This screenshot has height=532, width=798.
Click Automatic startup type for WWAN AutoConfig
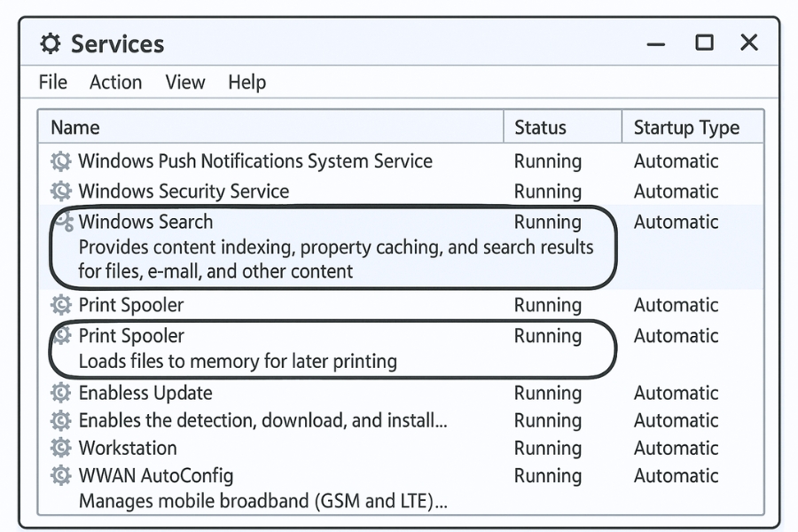point(676,476)
